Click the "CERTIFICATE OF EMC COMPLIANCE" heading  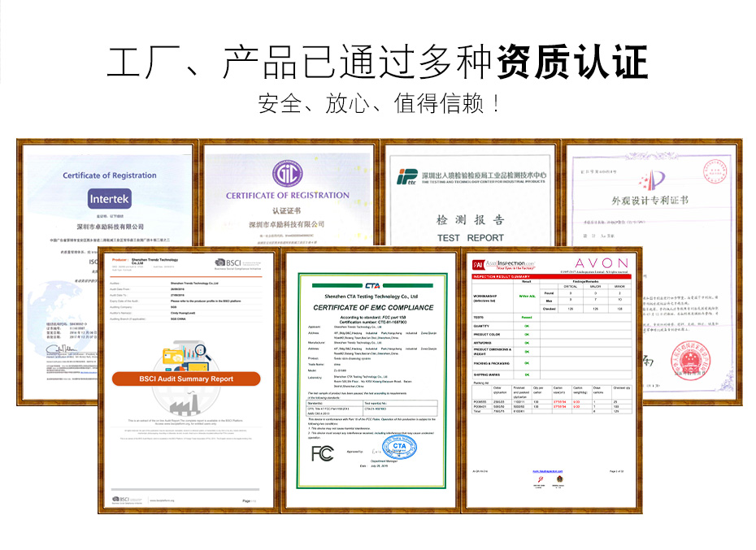point(373,308)
